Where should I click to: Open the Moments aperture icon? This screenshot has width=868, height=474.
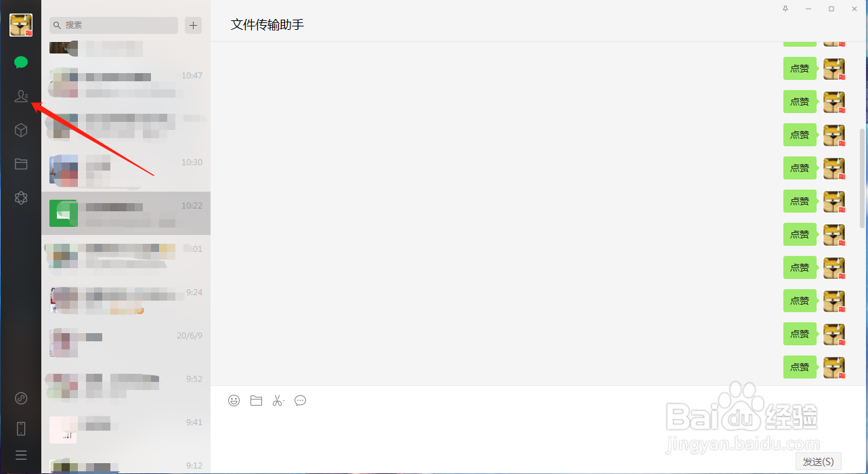pos(21,198)
